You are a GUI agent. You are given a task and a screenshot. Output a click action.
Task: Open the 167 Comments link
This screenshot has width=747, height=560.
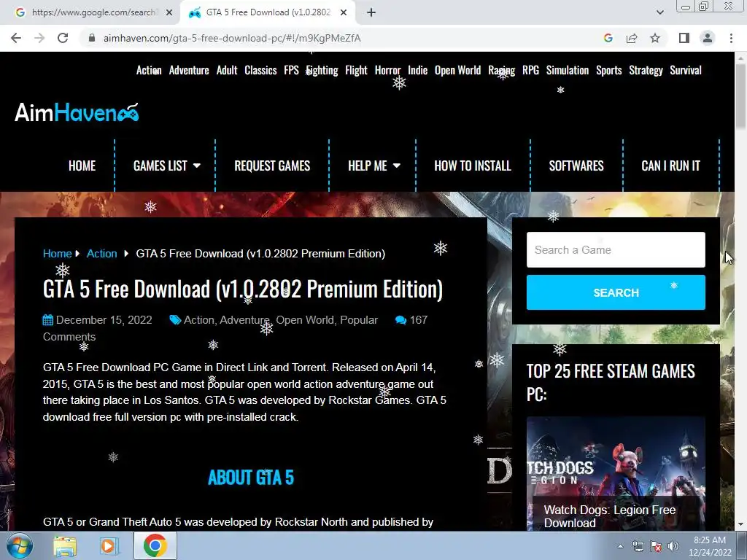coord(418,320)
